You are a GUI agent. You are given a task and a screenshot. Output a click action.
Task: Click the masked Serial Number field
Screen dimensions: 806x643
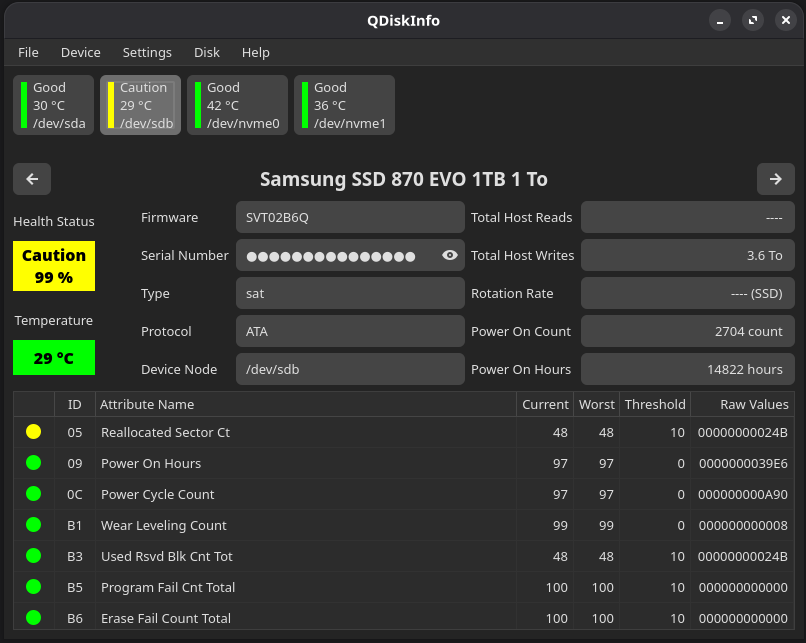click(350, 255)
